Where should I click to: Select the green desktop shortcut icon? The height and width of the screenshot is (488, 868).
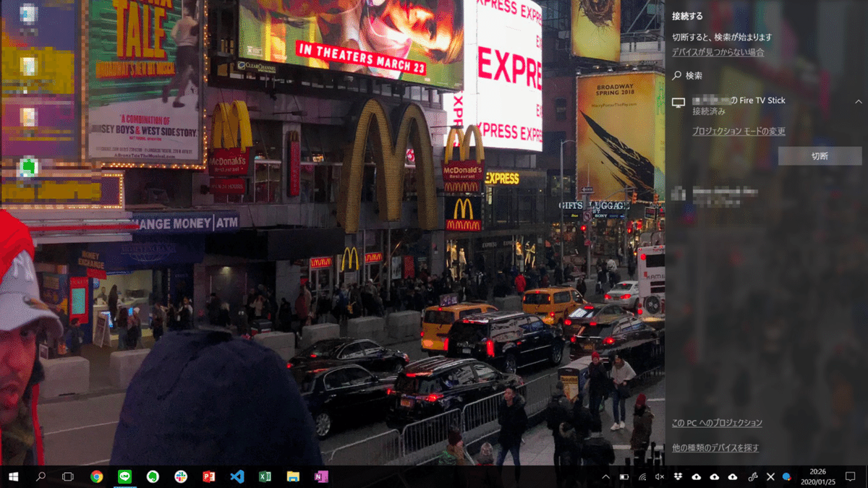(28, 168)
